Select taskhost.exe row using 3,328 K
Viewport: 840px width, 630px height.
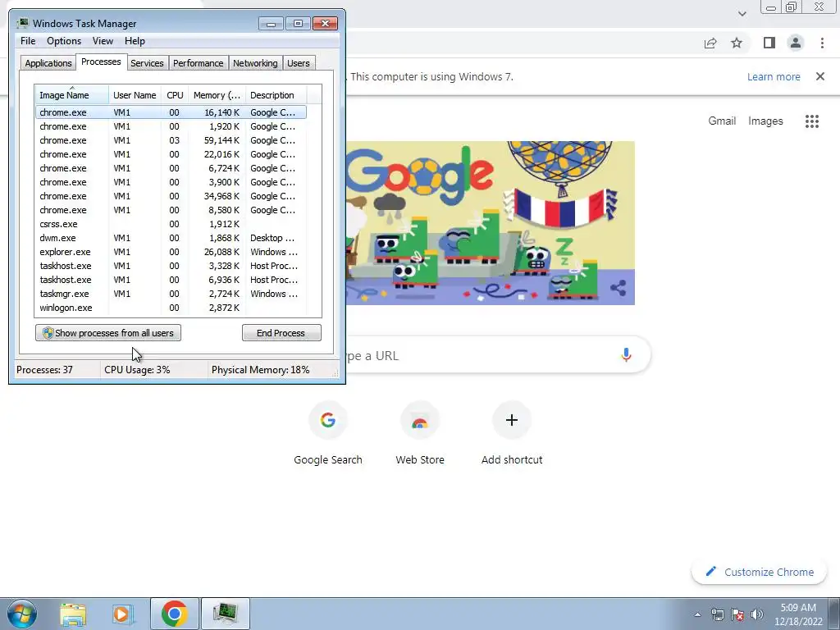pyautogui.click(x=171, y=266)
